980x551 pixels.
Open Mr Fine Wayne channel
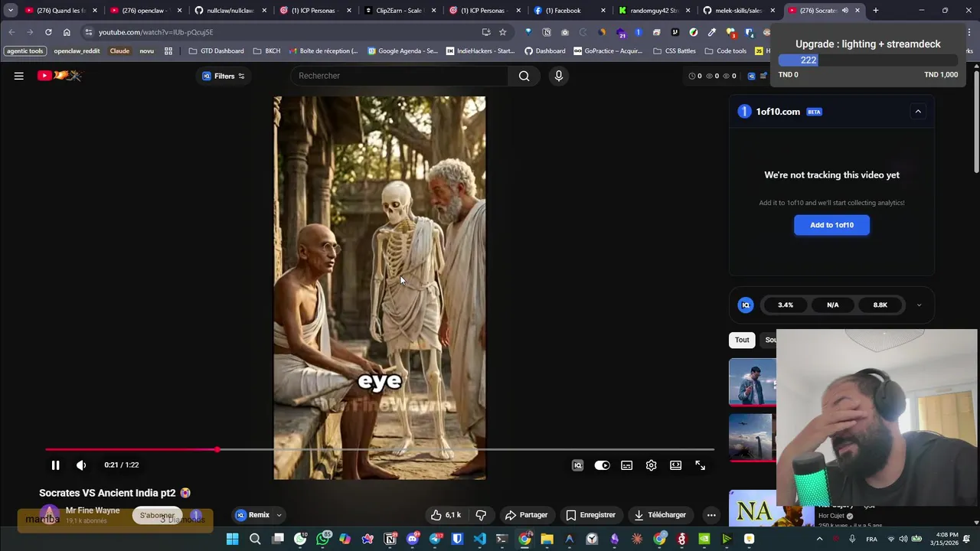pos(93,510)
